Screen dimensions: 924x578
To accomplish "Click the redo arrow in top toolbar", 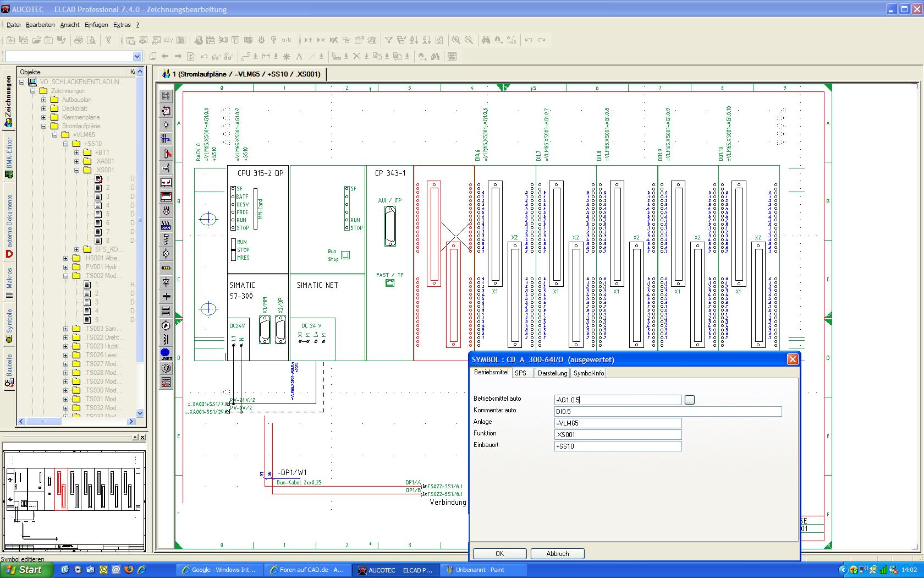I will [x=542, y=40].
